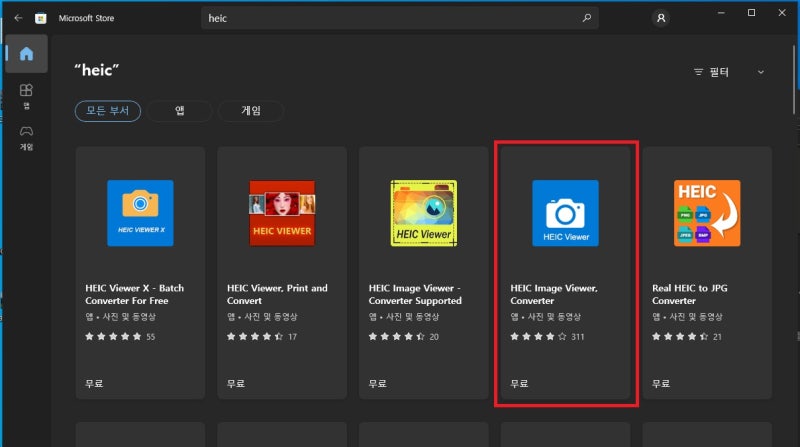
Task: Open HEIC Image Viewer - Converter Supported title
Action: point(415,294)
